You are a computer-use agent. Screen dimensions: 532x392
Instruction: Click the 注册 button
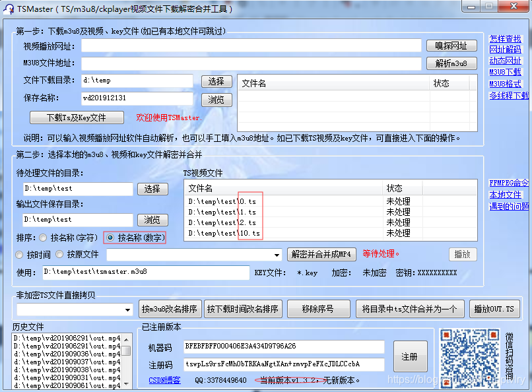(x=410, y=357)
